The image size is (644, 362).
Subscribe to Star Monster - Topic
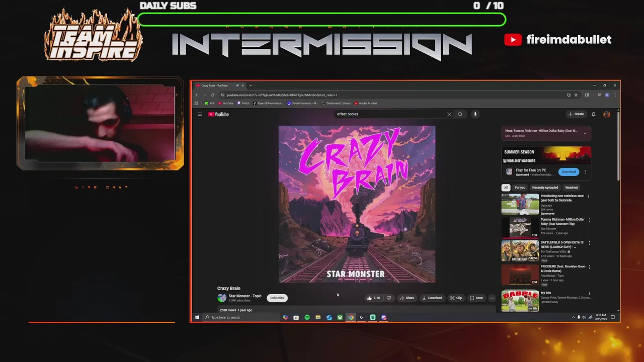(x=277, y=298)
